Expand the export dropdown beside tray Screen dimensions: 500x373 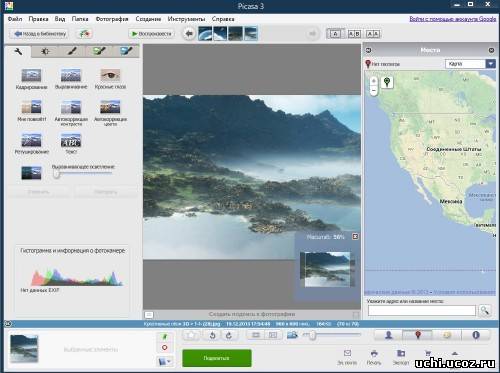(165, 361)
